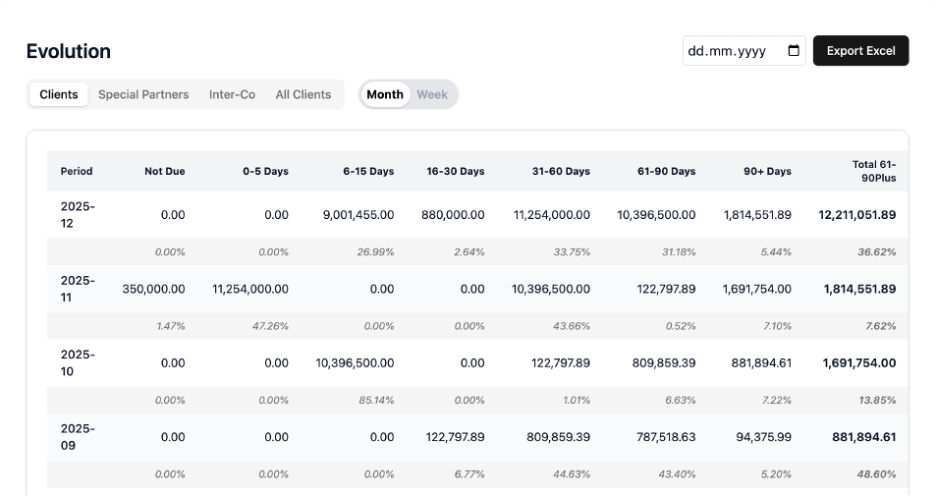Screen dimensions: 936x496
Task: Click the 6-15 Days column header
Action: pos(368,171)
